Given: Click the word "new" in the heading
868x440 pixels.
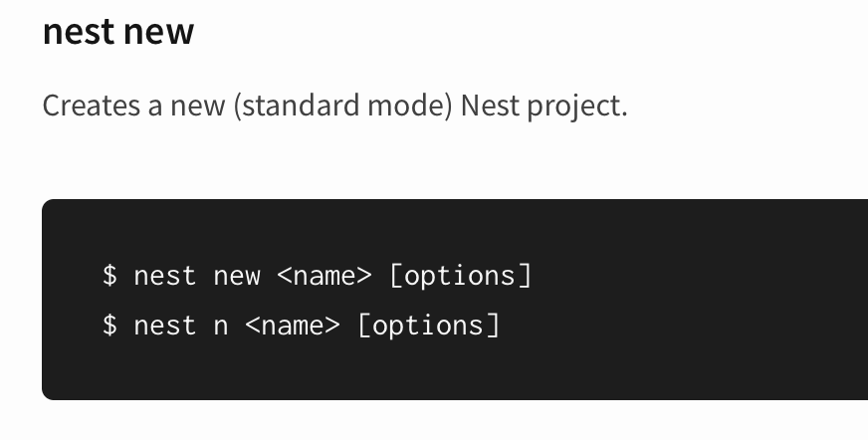Looking at the screenshot, I should point(159,33).
